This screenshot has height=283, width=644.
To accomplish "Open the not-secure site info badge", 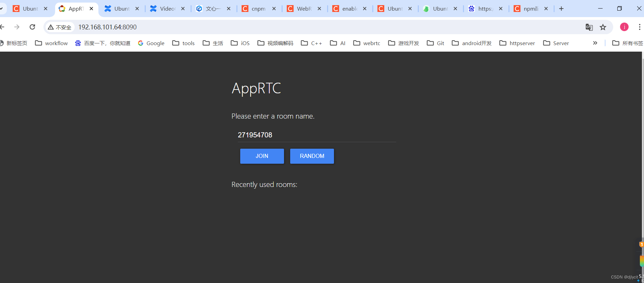I will point(60,27).
